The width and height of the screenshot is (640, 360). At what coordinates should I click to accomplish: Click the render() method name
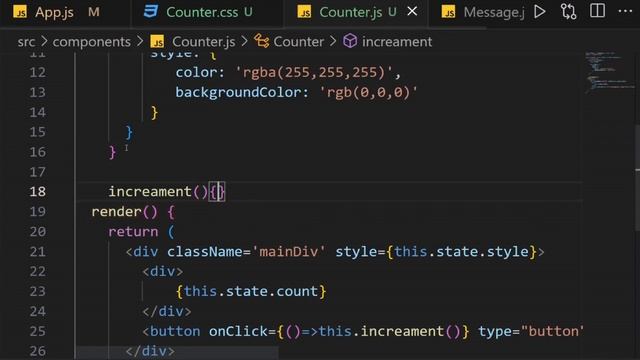[116, 212]
